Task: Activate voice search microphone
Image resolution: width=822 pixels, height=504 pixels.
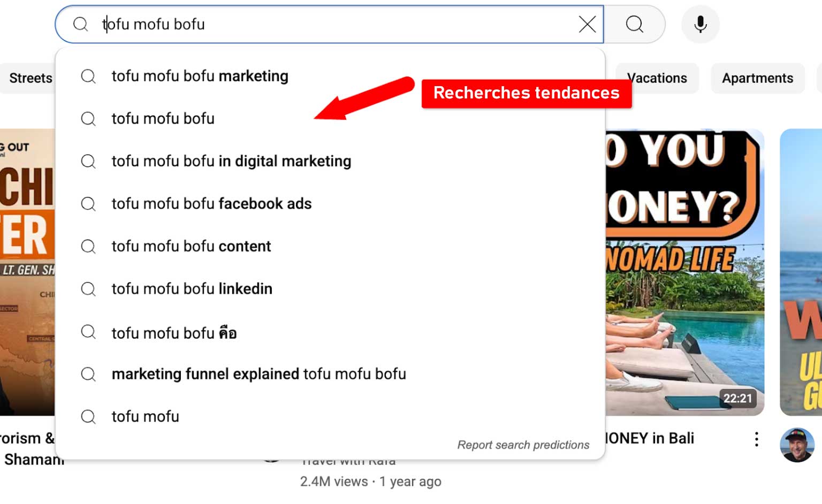Action: tap(700, 24)
